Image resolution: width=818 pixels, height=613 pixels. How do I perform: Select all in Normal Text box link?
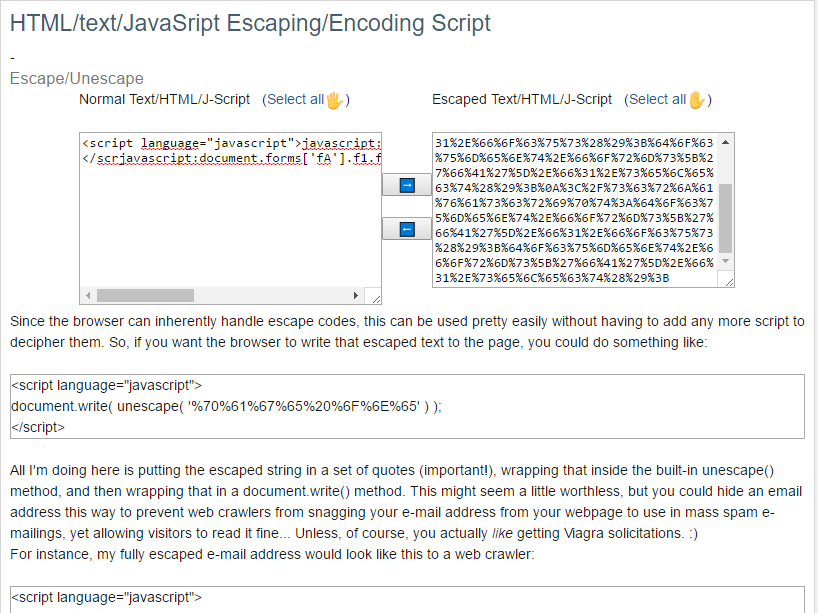(x=295, y=100)
